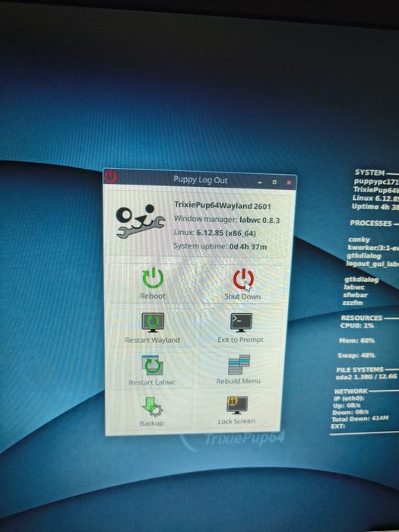Click the System uptime 0d 4h 37m line

[x=220, y=247]
